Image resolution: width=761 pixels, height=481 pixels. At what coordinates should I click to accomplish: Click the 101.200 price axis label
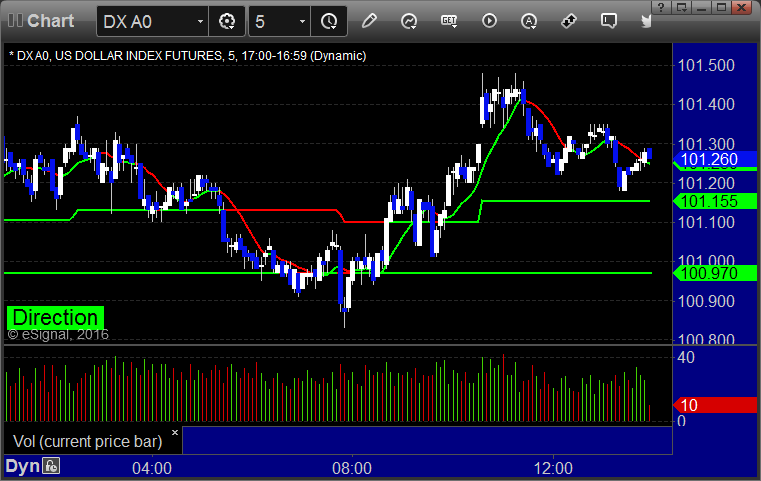[706, 183]
